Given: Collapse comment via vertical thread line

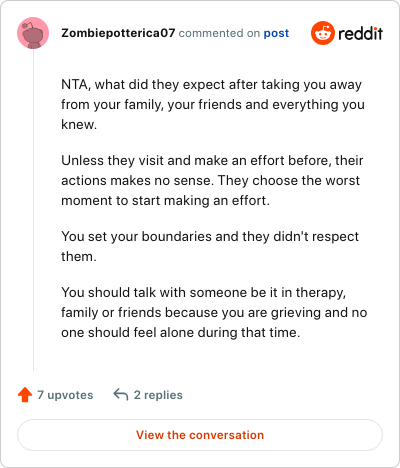Looking at the screenshot, I should pyautogui.click(x=33, y=210).
